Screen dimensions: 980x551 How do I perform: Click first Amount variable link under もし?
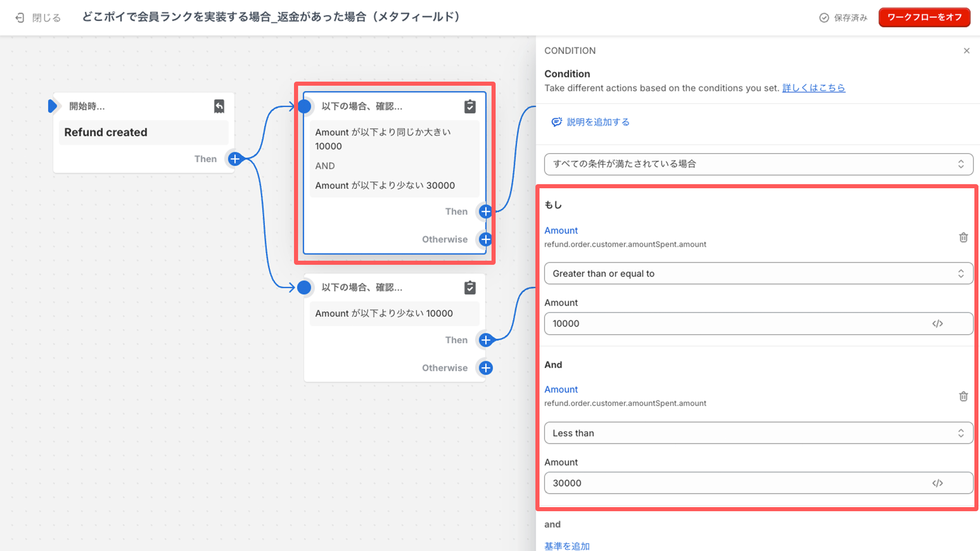coord(561,231)
